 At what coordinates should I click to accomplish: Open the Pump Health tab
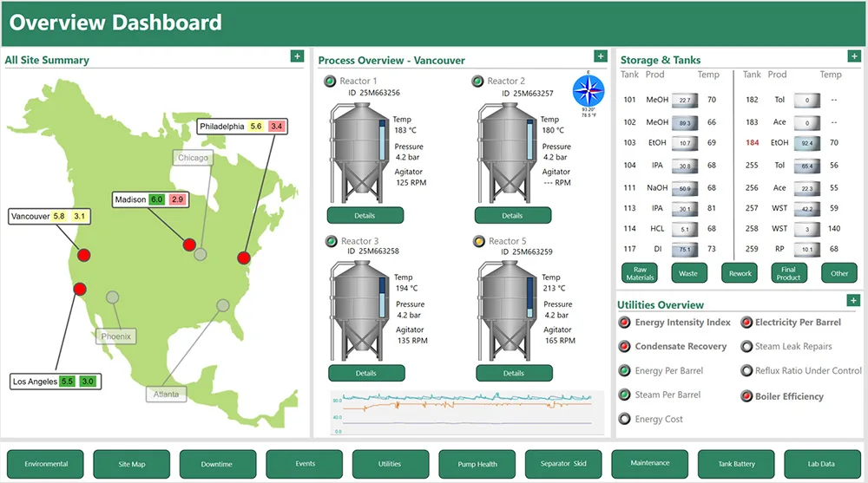coord(477,465)
